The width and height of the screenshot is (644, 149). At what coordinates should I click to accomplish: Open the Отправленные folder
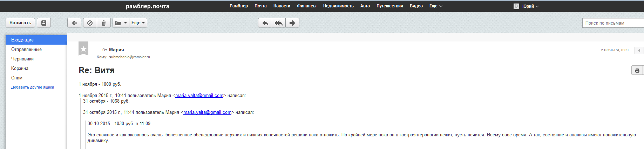point(26,50)
